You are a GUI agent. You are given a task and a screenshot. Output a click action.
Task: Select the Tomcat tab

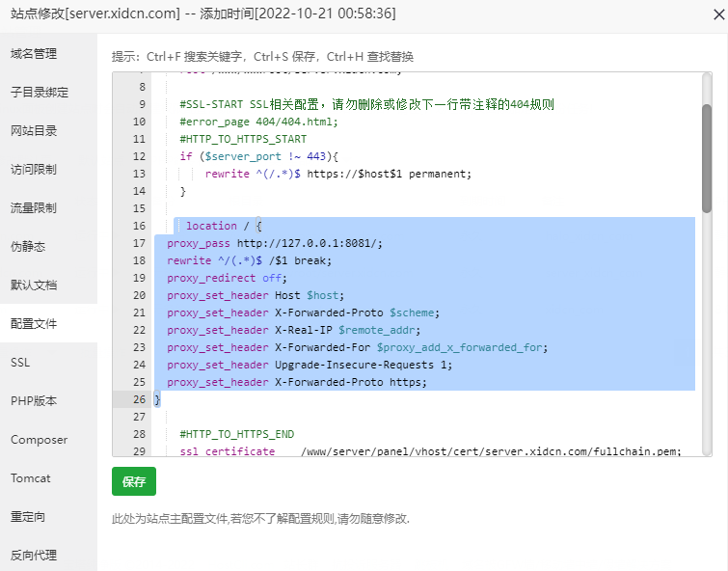(x=31, y=478)
